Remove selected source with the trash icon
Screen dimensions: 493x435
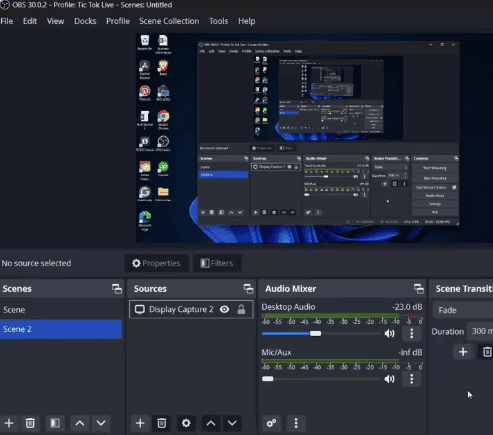coord(162,423)
